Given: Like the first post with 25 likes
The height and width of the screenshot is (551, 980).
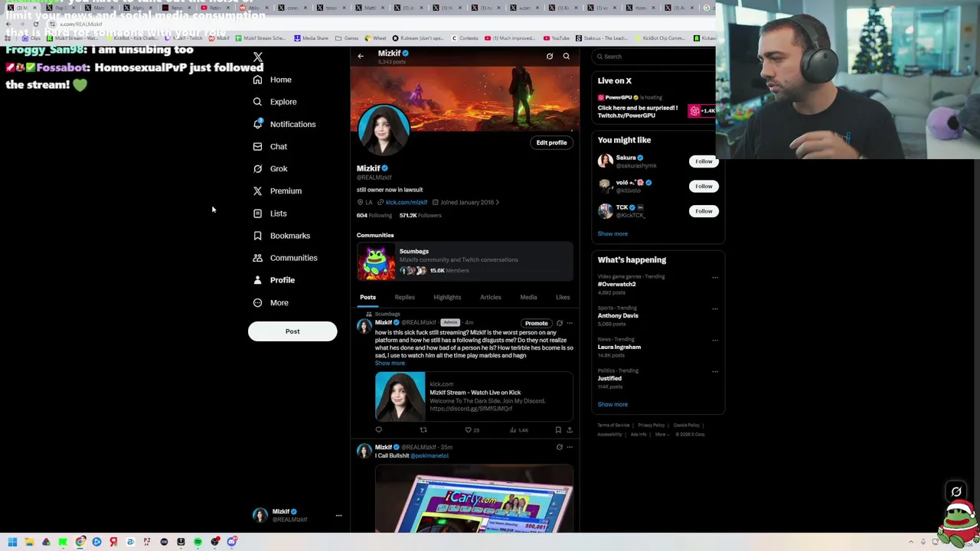Looking at the screenshot, I should click(472, 430).
